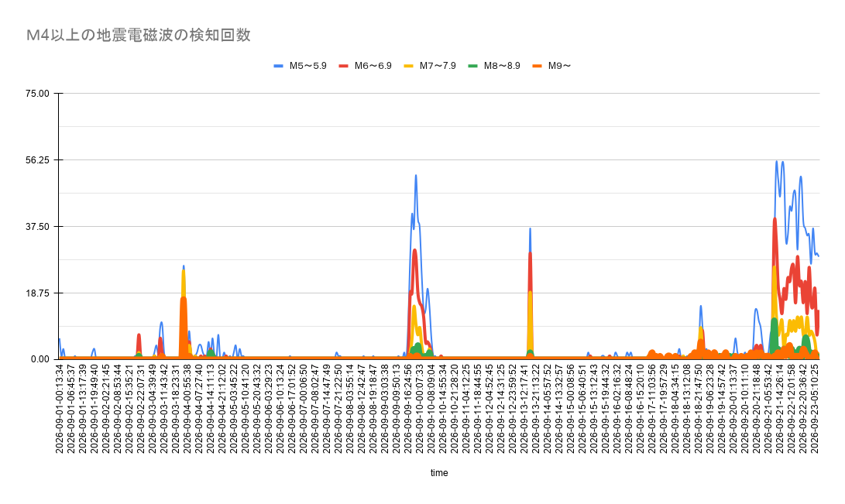Click the 18.75 y-axis value

pyautogui.click(x=37, y=293)
